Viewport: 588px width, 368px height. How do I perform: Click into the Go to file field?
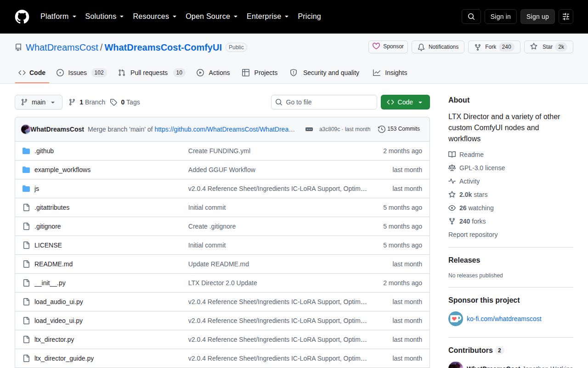pyautogui.click(x=324, y=102)
